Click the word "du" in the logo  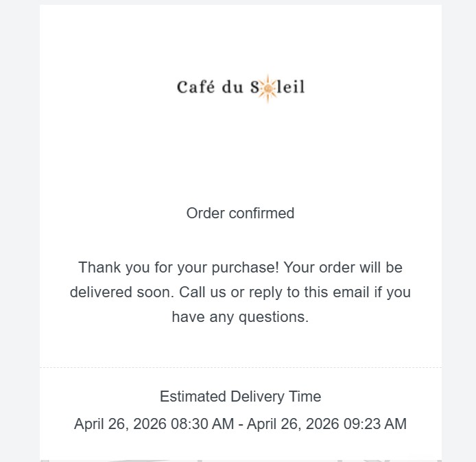(x=228, y=87)
